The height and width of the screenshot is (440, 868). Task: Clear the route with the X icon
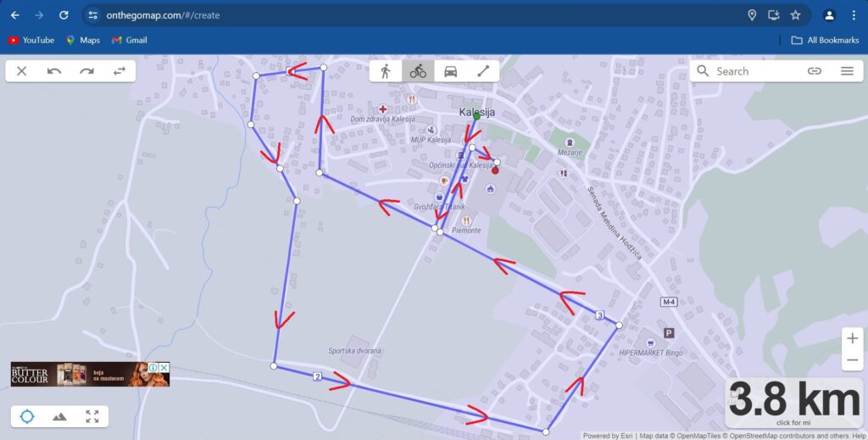tap(21, 71)
